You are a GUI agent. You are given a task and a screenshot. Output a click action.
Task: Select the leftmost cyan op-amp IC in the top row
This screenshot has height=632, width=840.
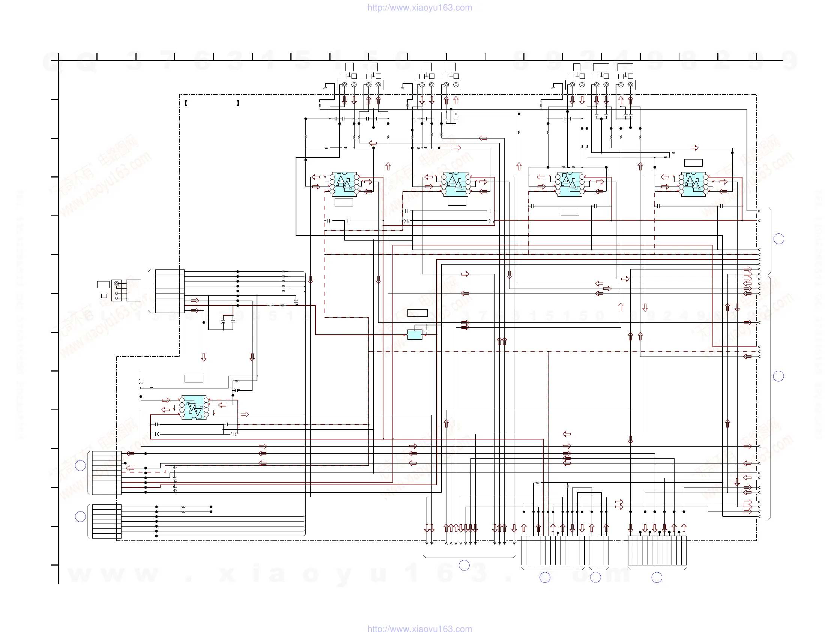344,184
